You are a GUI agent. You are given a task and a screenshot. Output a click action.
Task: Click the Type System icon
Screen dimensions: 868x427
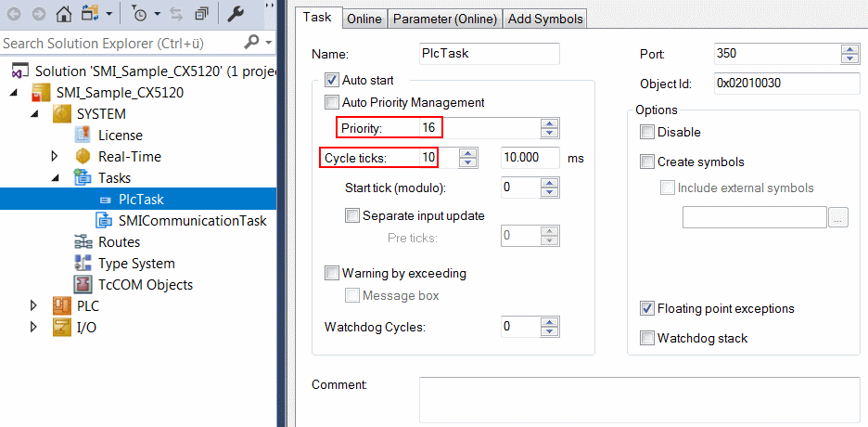[x=83, y=263]
